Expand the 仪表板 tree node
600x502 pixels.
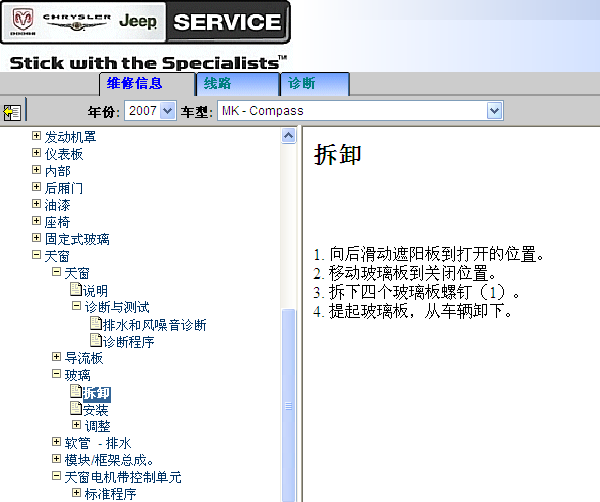tap(36, 153)
